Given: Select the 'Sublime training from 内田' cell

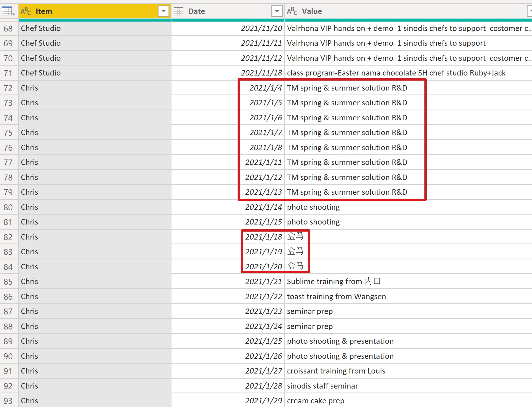Looking at the screenshot, I should (x=334, y=281).
